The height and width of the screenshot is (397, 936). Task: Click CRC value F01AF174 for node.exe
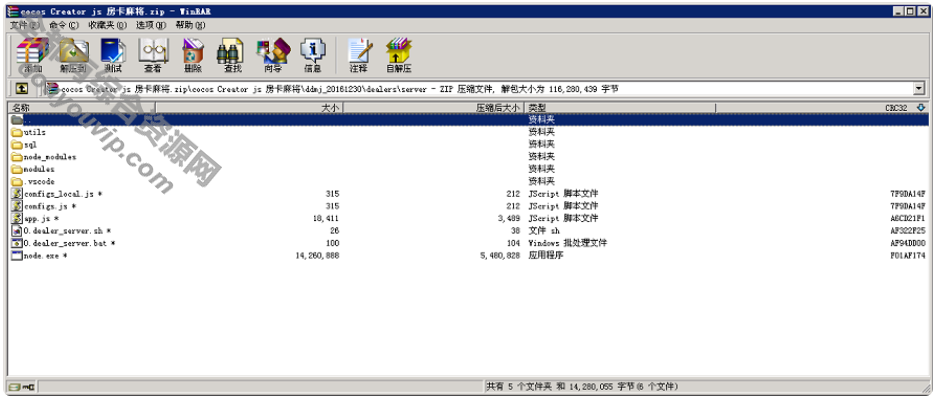tap(908, 256)
